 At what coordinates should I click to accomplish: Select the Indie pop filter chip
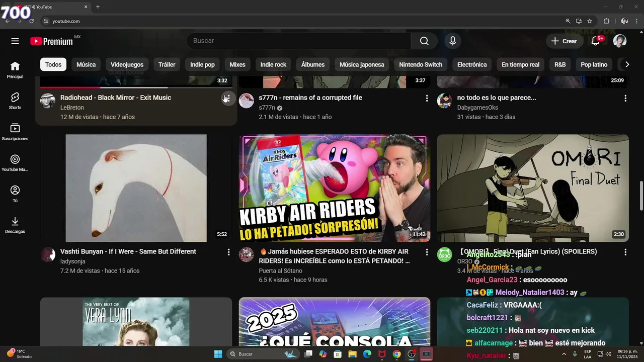[202, 64]
